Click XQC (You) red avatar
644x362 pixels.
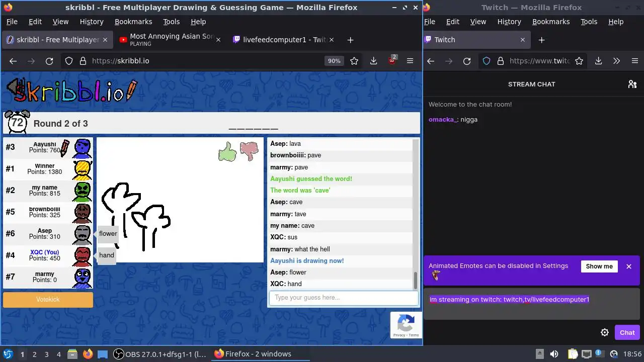click(x=83, y=256)
